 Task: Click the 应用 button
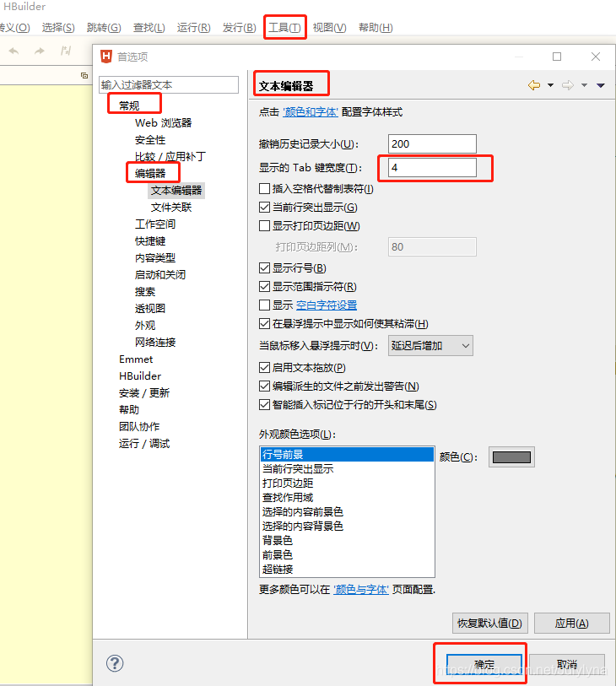[x=572, y=623]
